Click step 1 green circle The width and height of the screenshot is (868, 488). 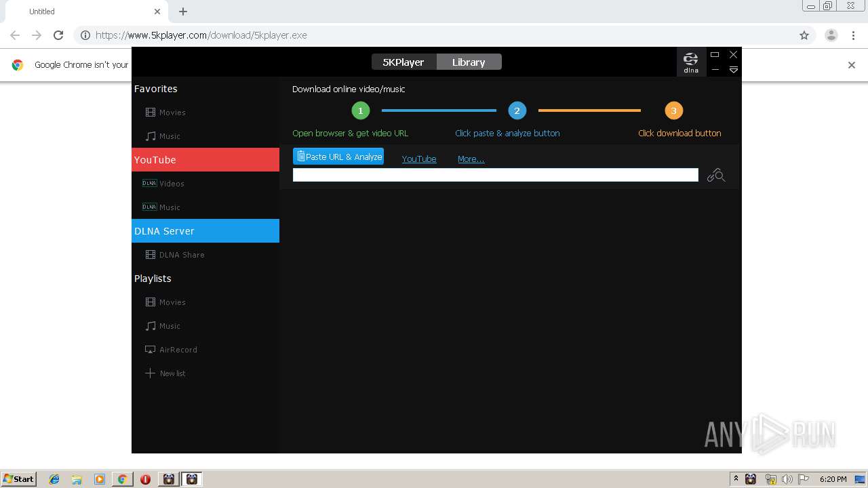coord(360,110)
